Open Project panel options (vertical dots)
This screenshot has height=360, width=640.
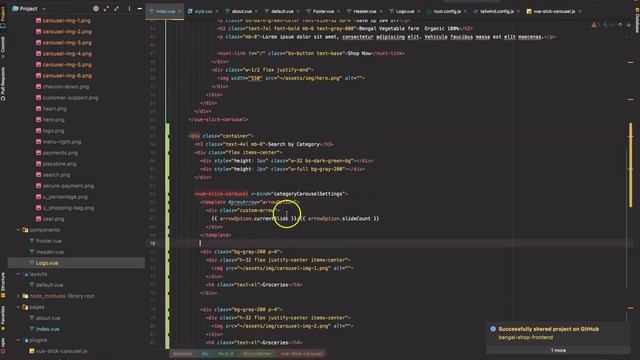pos(129,8)
